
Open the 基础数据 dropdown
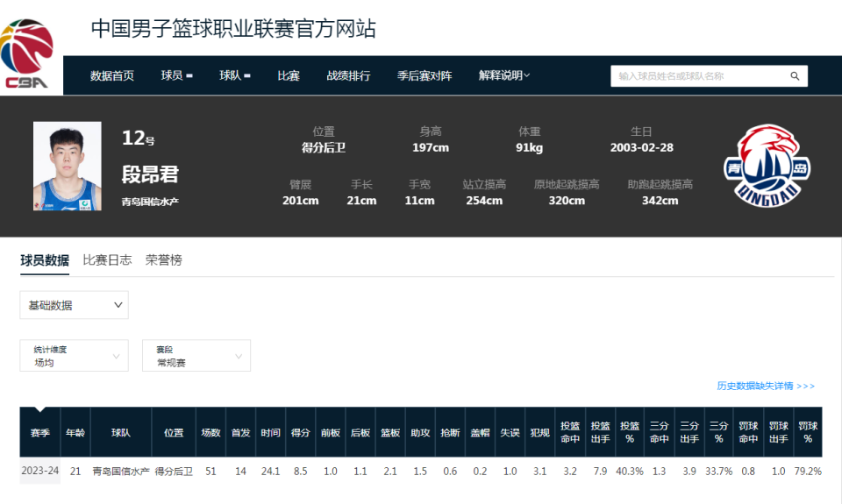(x=74, y=305)
